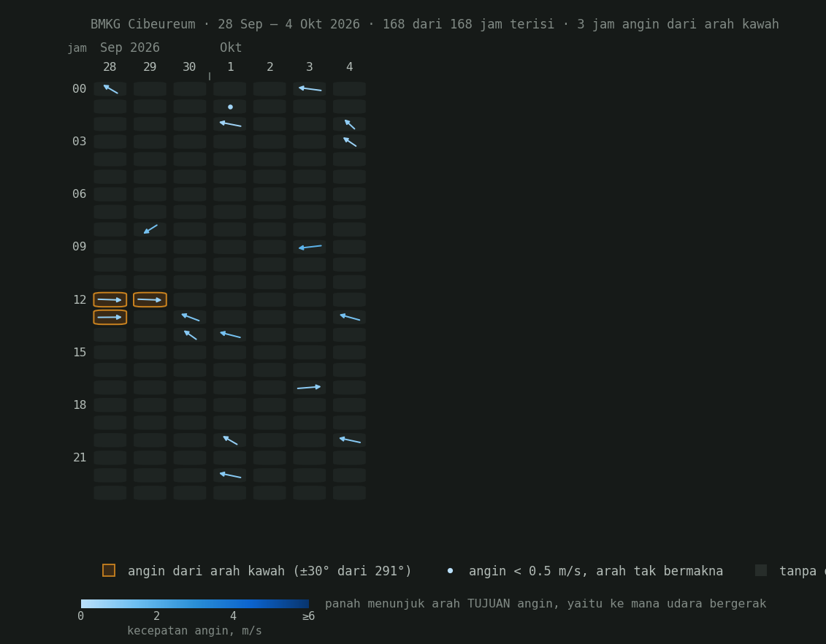Click the 12 hour row label
The width and height of the screenshot is (826, 644).
coord(80,299)
